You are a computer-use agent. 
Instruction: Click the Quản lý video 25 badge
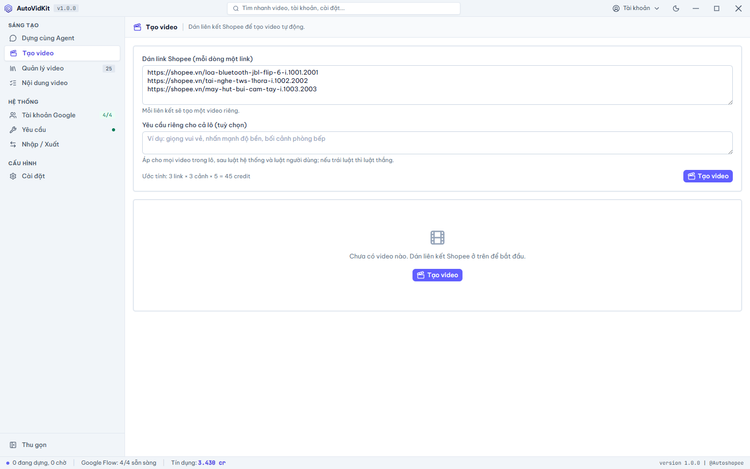(x=109, y=68)
